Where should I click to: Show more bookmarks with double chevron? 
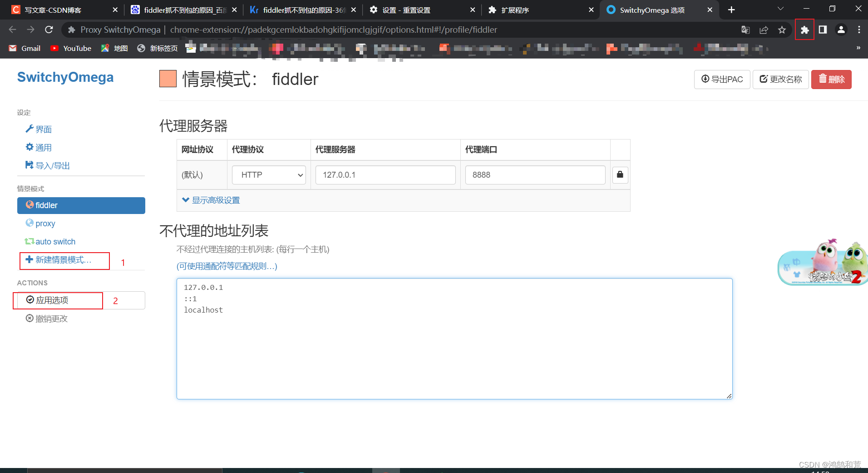click(858, 48)
